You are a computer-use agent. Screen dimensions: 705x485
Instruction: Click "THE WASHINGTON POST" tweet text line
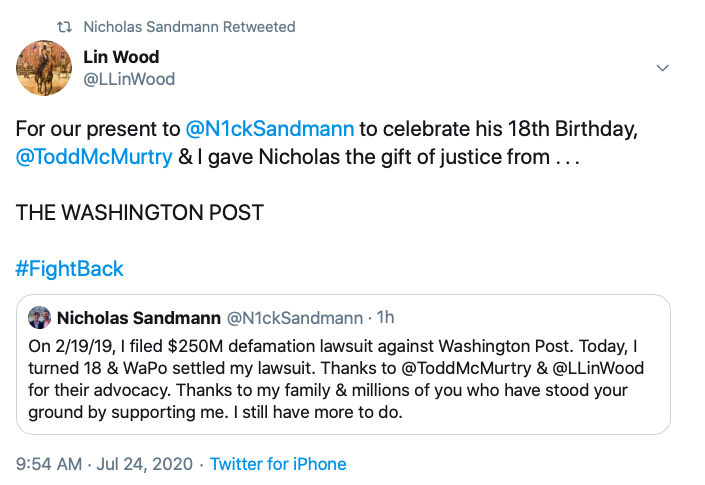tap(140, 213)
